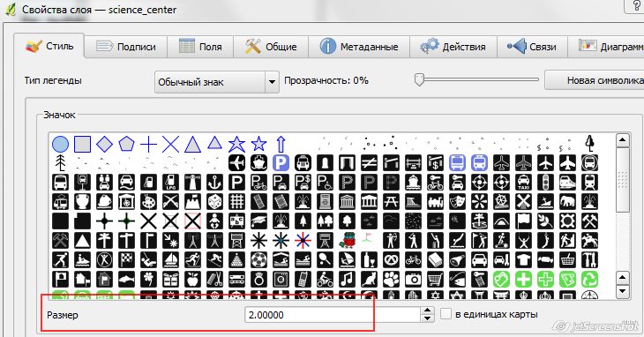This screenshot has height=337, width=644.
Task: Select the horse rider icon
Action: 590,240
